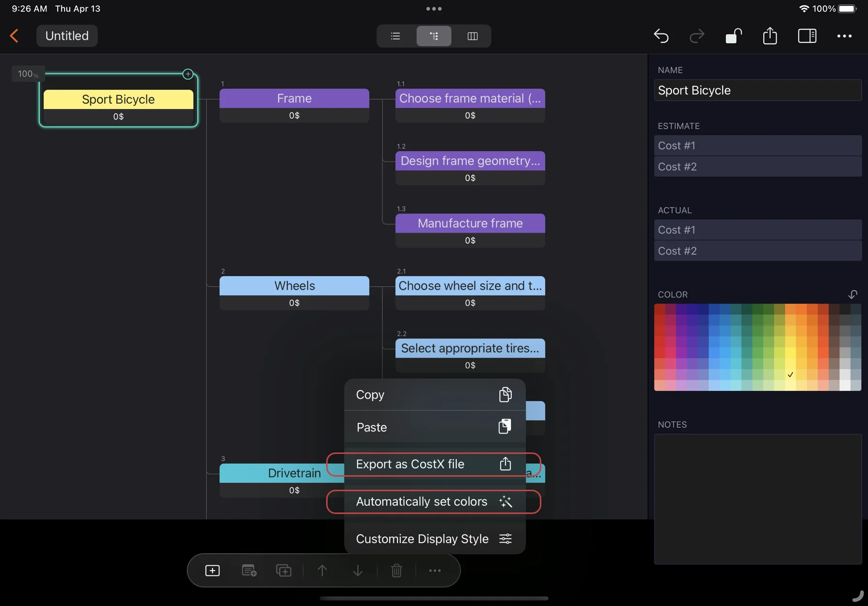
Task: Click the Estimate Cost #1 field
Action: pyautogui.click(x=758, y=145)
